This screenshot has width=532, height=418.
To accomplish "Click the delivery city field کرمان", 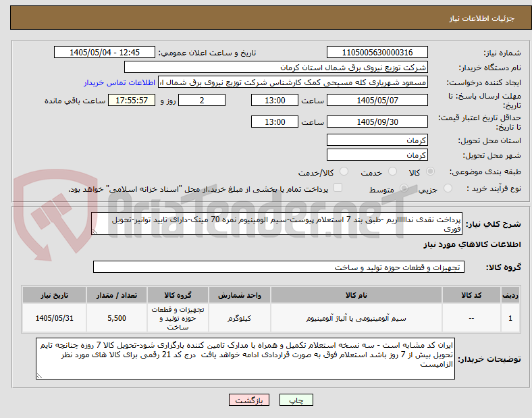I will (x=377, y=155).
